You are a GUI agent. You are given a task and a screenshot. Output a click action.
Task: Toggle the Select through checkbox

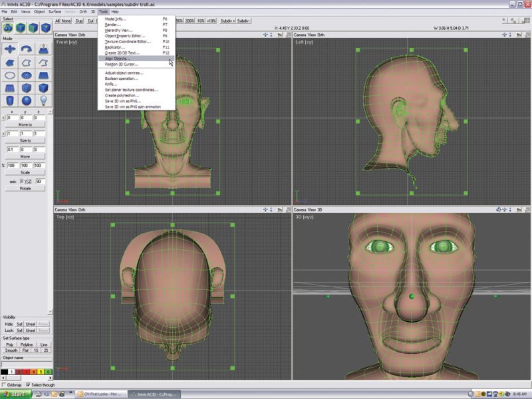28,385
